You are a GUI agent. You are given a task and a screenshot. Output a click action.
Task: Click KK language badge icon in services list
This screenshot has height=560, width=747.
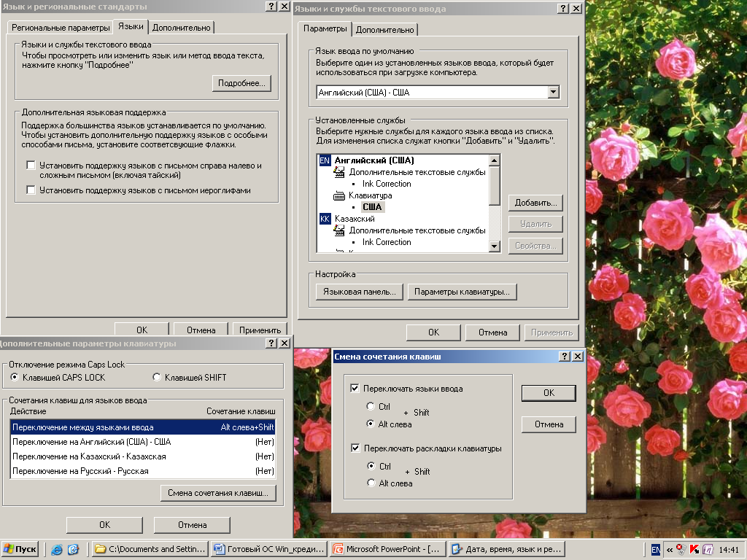coord(325,219)
